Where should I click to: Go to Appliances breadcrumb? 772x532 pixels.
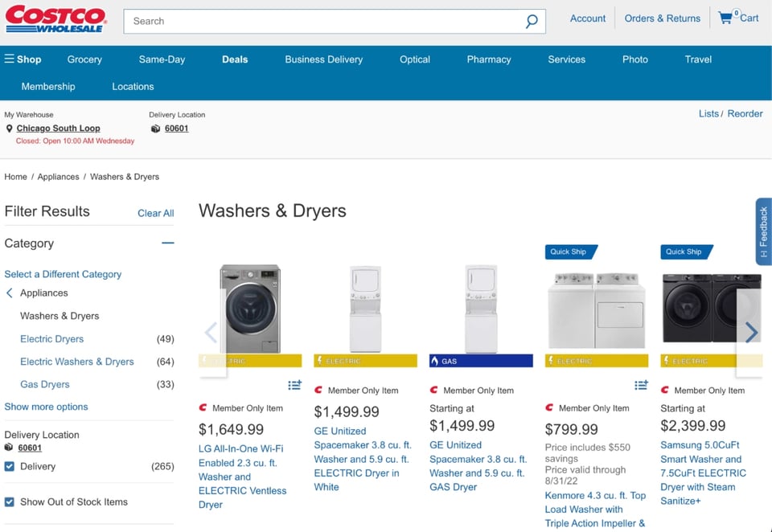pos(58,177)
